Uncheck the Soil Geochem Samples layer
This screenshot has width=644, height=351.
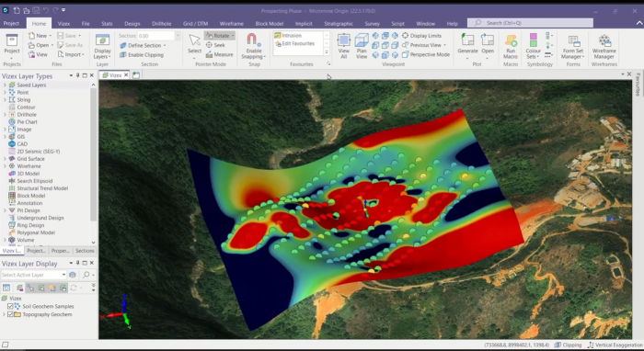(x=10, y=306)
